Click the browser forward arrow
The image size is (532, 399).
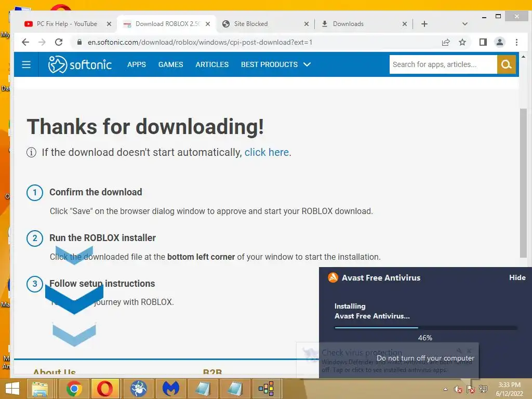click(x=42, y=42)
